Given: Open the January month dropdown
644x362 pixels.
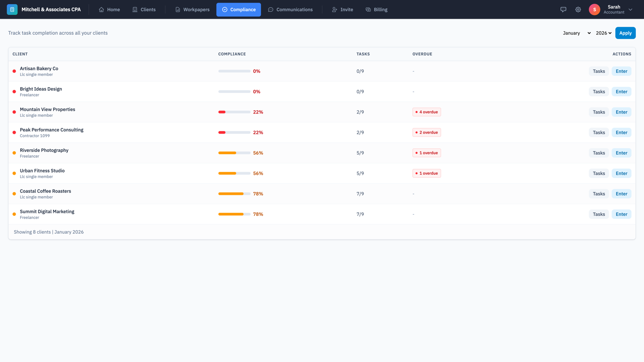Looking at the screenshot, I should point(576,33).
